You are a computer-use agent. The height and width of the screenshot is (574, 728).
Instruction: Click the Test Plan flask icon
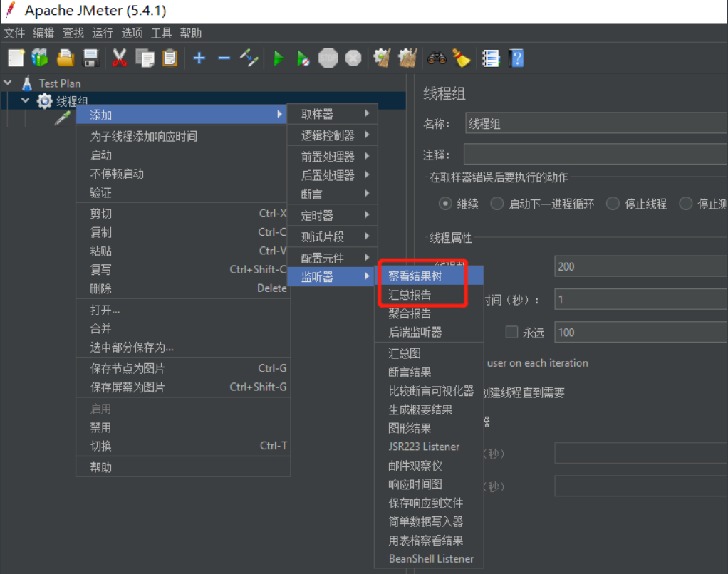point(27,83)
